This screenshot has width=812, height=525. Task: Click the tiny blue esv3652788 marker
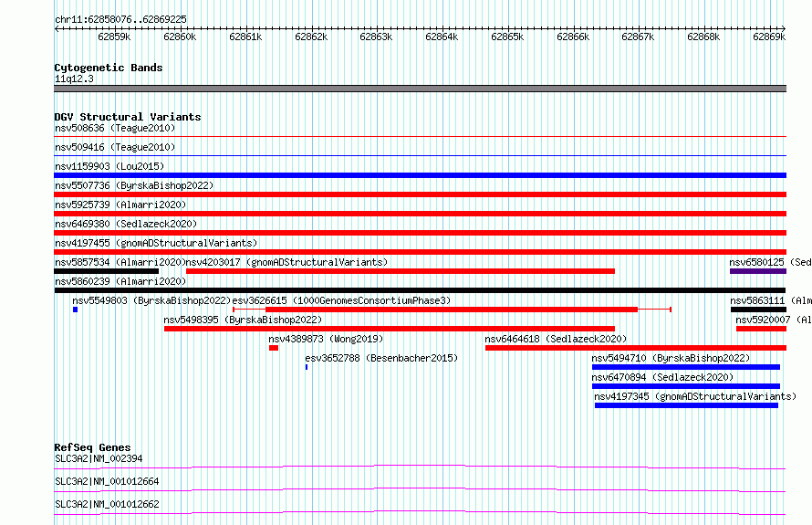coord(307,367)
